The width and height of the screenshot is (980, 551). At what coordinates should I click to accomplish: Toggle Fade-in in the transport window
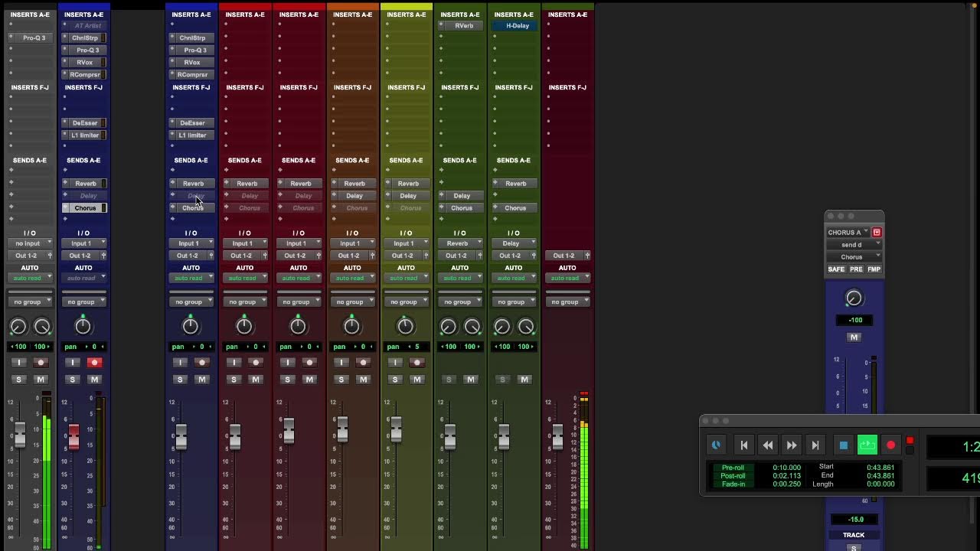[733, 484]
